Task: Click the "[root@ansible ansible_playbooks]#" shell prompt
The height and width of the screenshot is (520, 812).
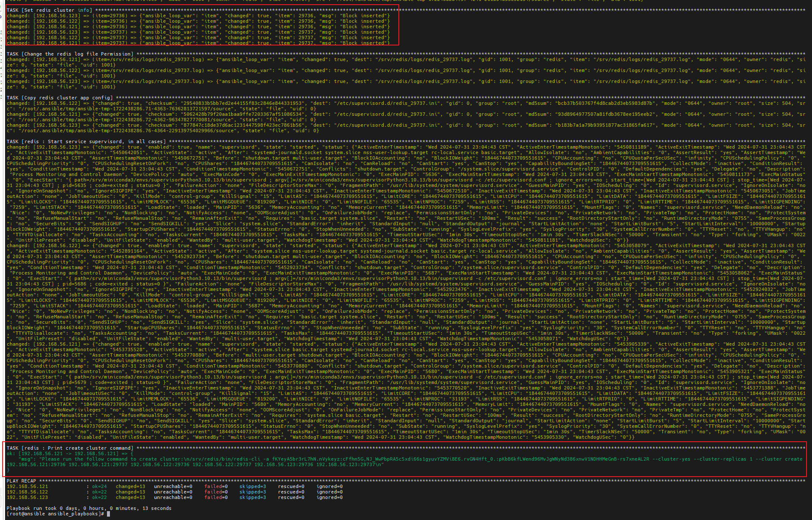Action: [x=55, y=514]
